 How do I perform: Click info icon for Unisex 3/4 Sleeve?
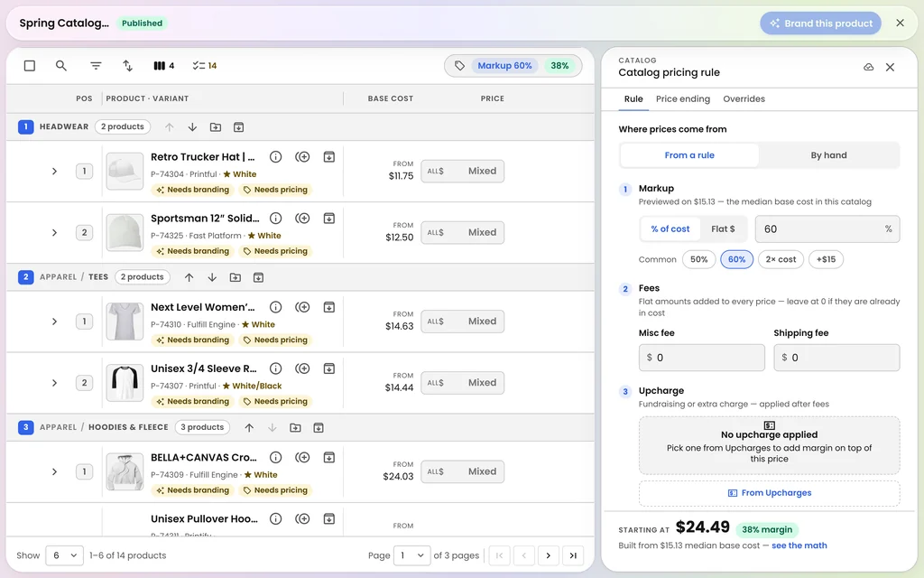[275, 368]
